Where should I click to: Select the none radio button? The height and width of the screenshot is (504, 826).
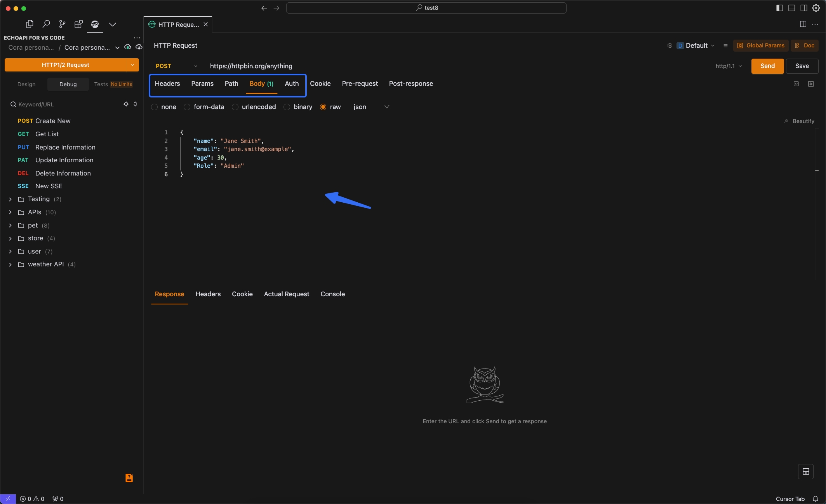click(155, 107)
